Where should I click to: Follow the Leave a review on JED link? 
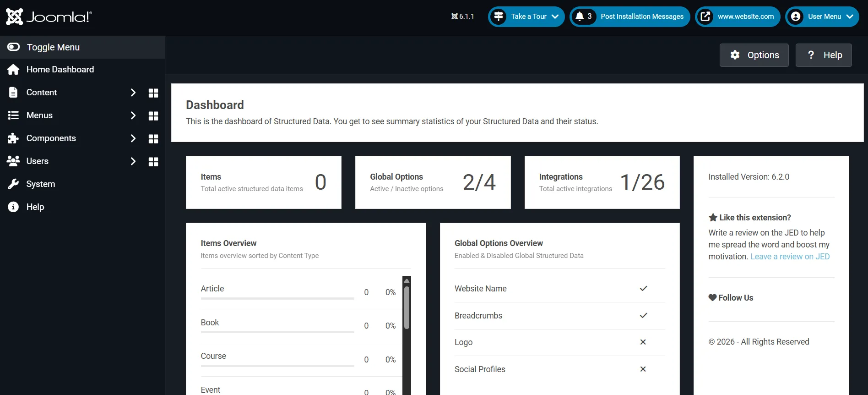pyautogui.click(x=790, y=257)
